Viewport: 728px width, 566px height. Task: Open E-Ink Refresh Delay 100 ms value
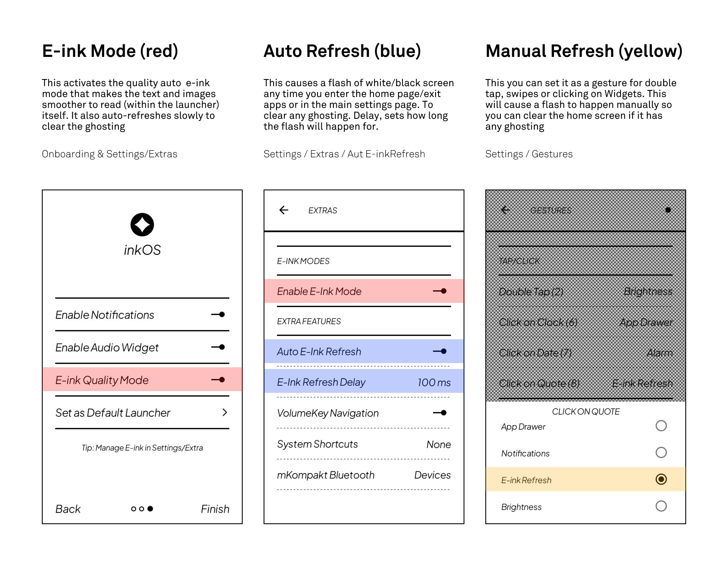coord(434,382)
